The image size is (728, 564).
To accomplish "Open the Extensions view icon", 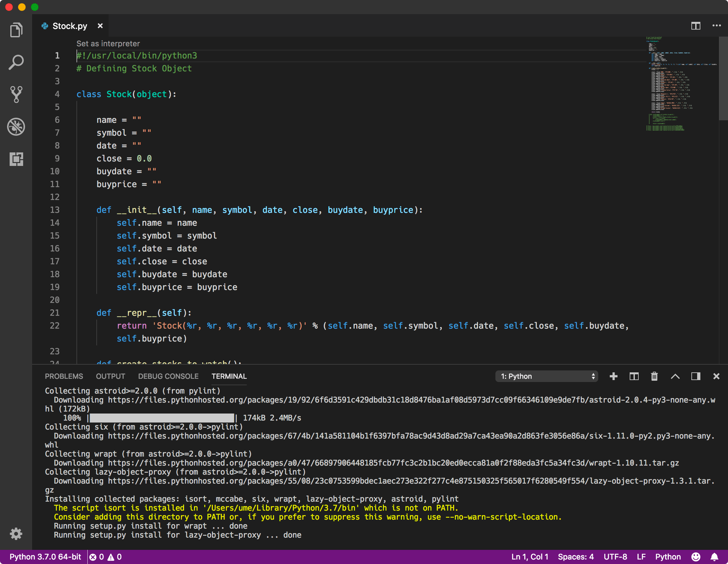I will (x=16, y=159).
